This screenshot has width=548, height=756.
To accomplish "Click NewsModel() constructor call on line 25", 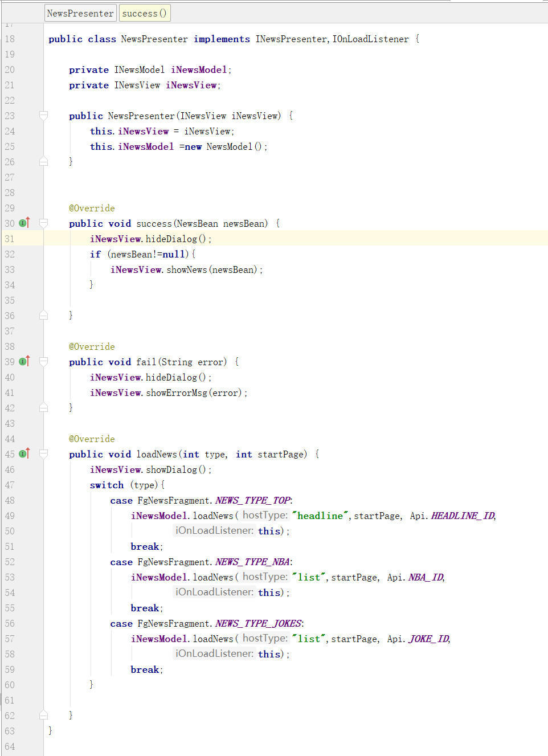I will coord(234,146).
